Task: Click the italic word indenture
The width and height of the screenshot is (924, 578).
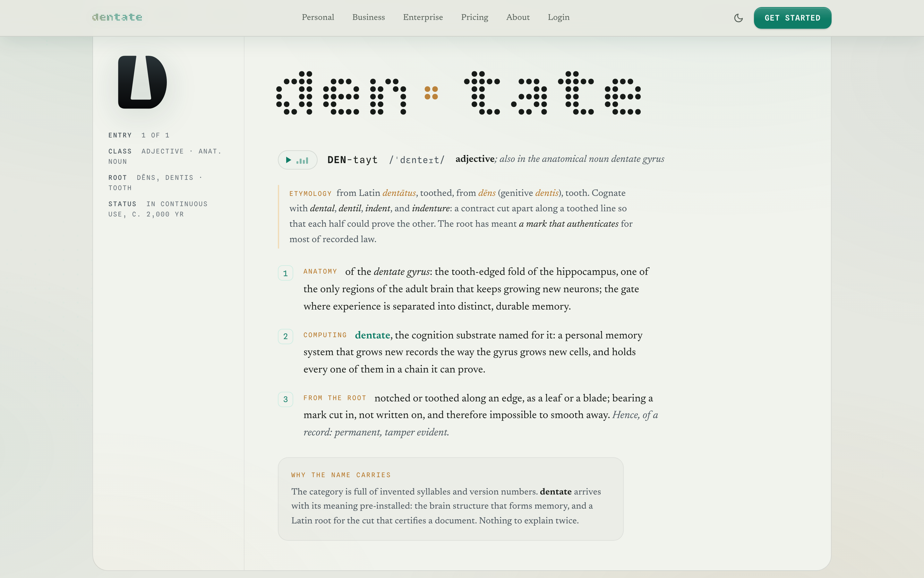Action: tap(431, 208)
